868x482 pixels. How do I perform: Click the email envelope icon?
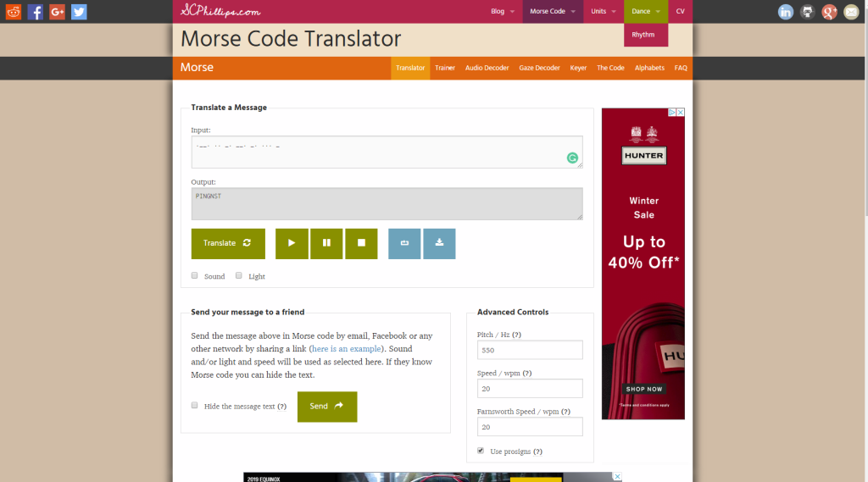(850, 12)
